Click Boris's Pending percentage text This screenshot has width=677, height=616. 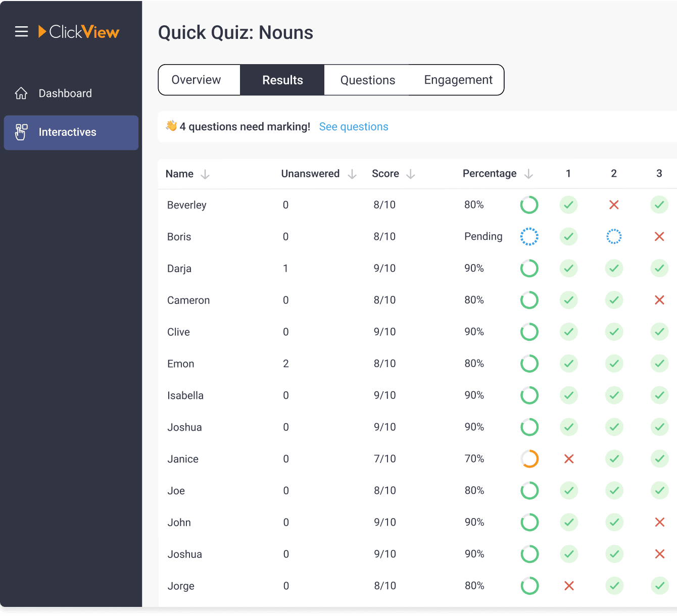pos(483,236)
